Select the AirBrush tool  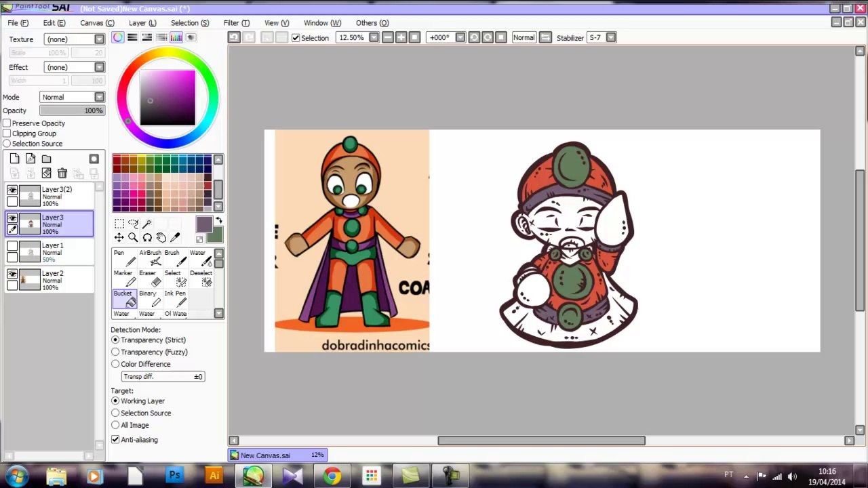[x=149, y=258]
